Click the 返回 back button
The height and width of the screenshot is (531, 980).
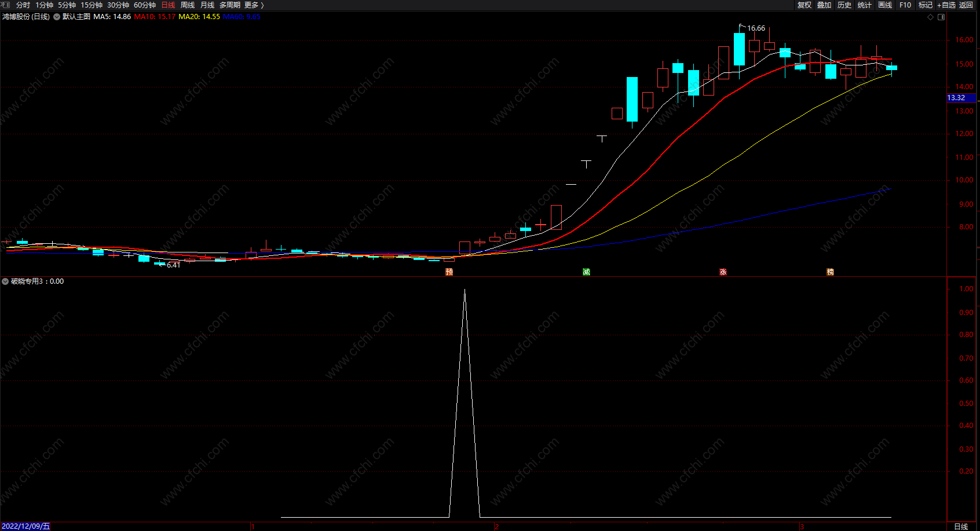pyautogui.click(x=966, y=5)
